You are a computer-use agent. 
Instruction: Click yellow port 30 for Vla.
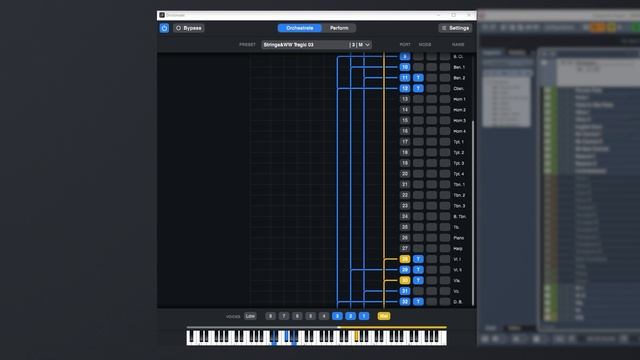click(404, 280)
